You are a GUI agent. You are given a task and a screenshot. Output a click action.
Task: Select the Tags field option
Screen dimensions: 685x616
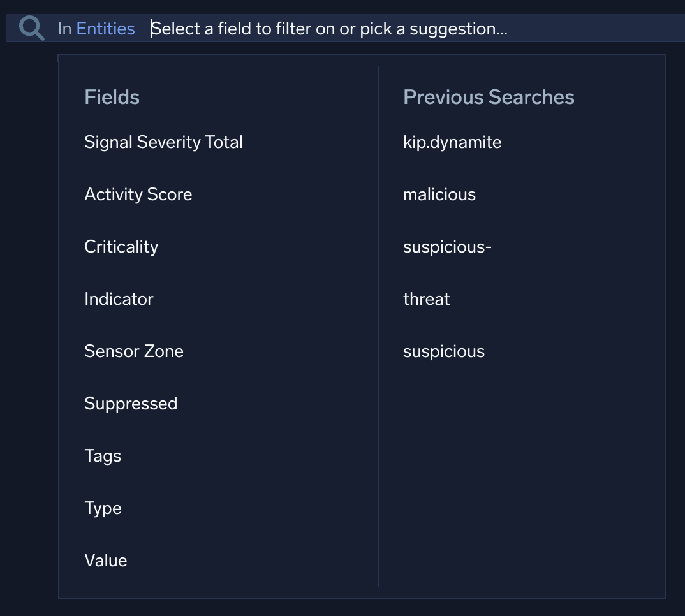[103, 455]
